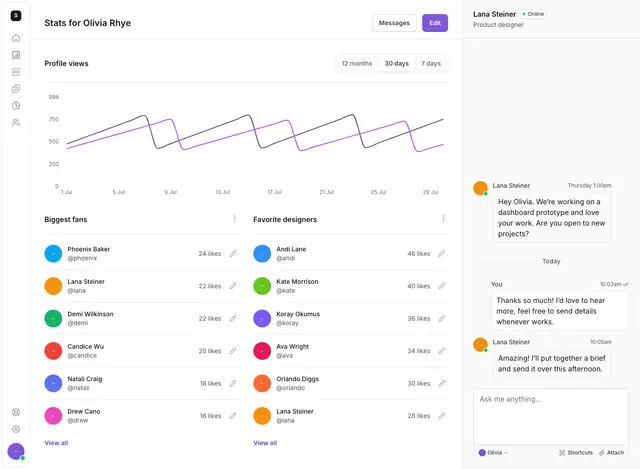Open the Home sidebar icon
The width and height of the screenshot is (640, 469).
coord(16,38)
